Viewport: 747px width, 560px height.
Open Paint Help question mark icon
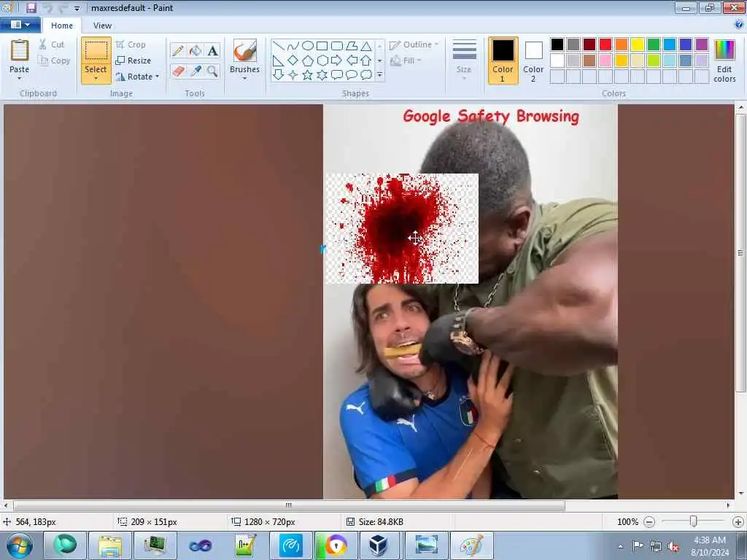[740, 25]
